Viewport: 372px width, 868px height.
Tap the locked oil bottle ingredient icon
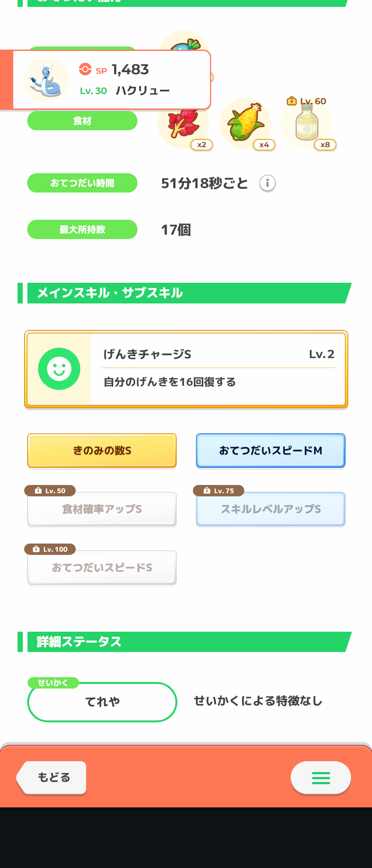[307, 123]
